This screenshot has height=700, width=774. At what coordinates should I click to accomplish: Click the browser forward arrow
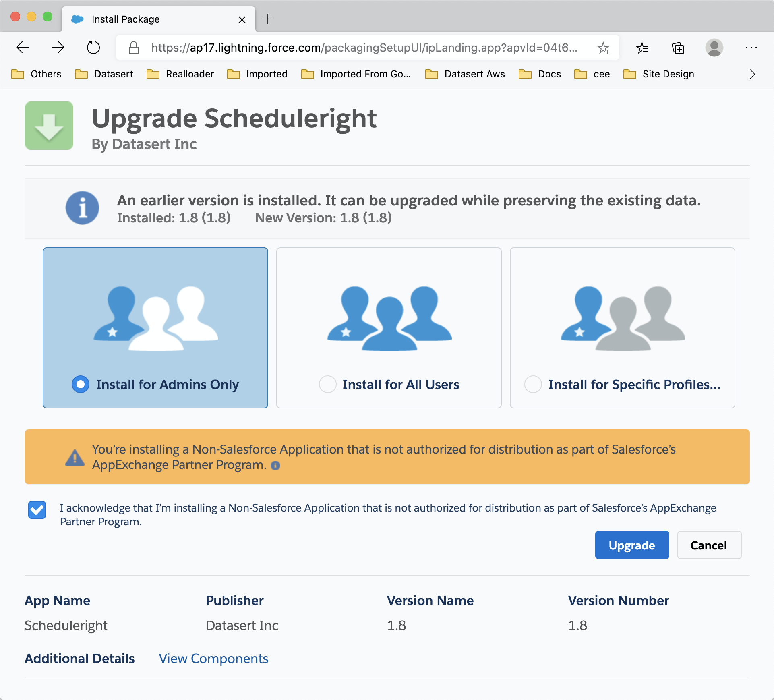[x=58, y=48]
